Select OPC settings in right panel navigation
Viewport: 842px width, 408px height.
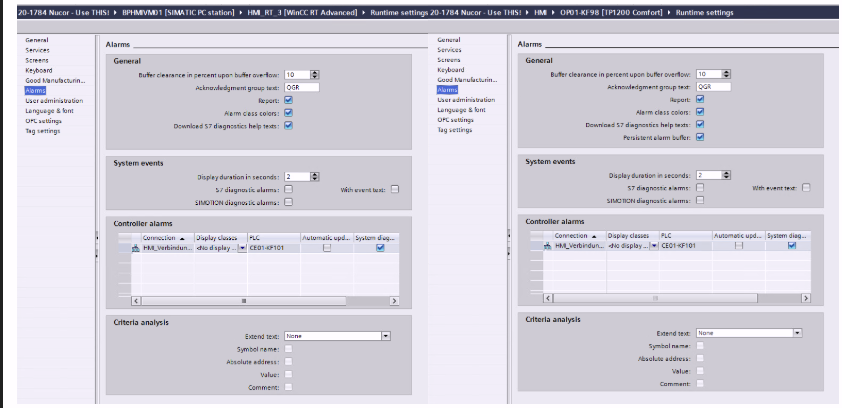click(455, 119)
